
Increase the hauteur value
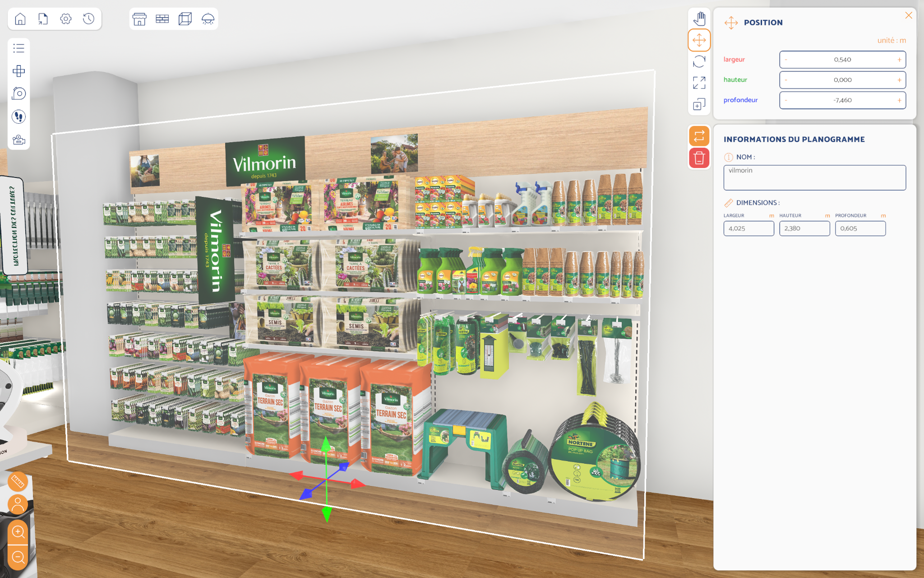point(899,80)
